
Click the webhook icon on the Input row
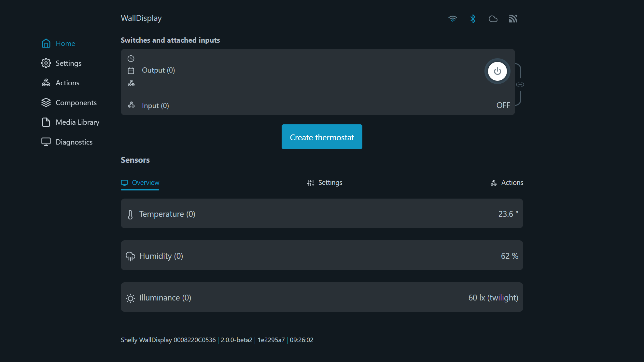[131, 105]
